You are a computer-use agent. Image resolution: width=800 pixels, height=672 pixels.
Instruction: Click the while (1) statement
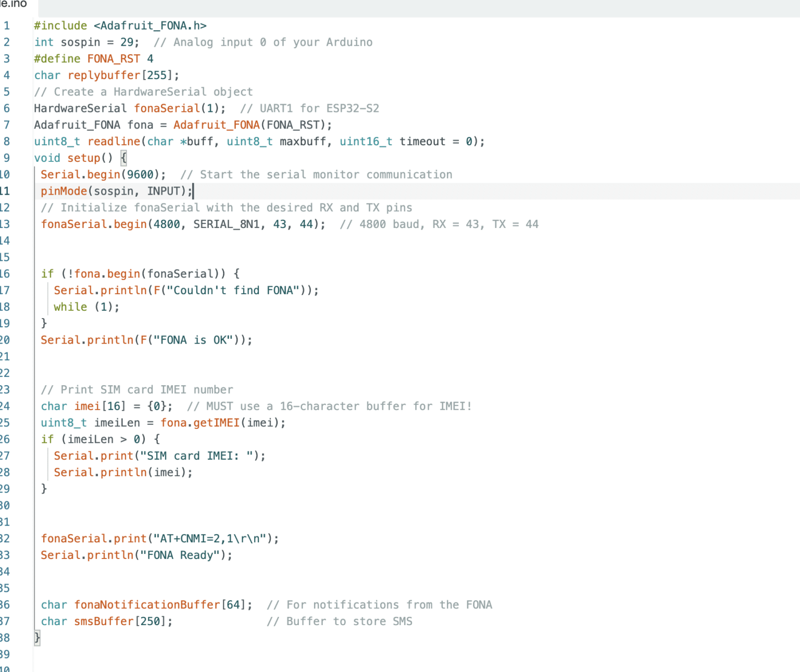pos(86,307)
